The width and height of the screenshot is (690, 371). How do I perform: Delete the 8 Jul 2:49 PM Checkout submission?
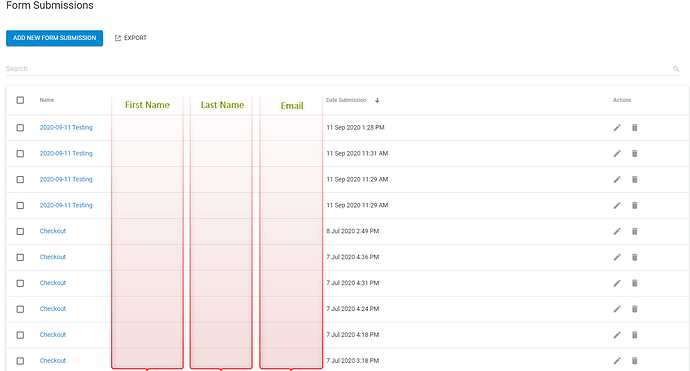pos(635,231)
